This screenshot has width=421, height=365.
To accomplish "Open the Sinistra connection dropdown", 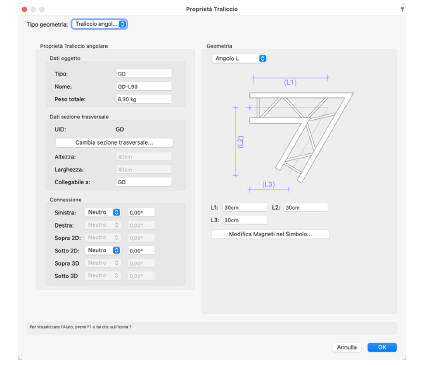I will pos(103,212).
